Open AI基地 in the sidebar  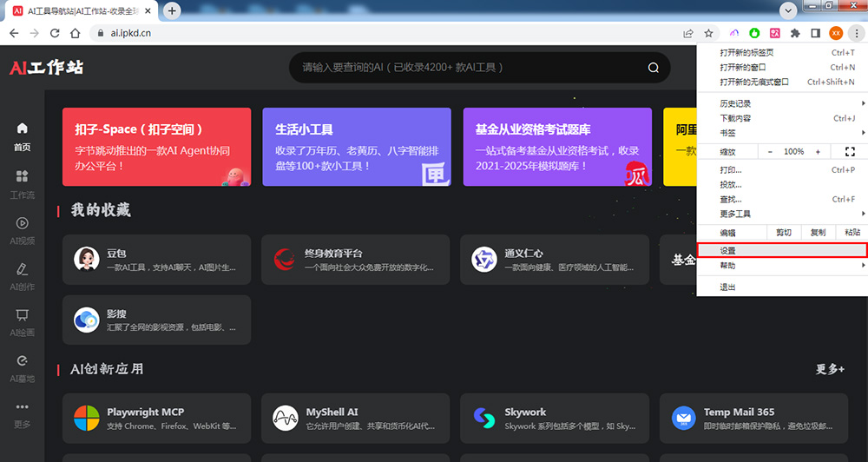click(x=23, y=368)
